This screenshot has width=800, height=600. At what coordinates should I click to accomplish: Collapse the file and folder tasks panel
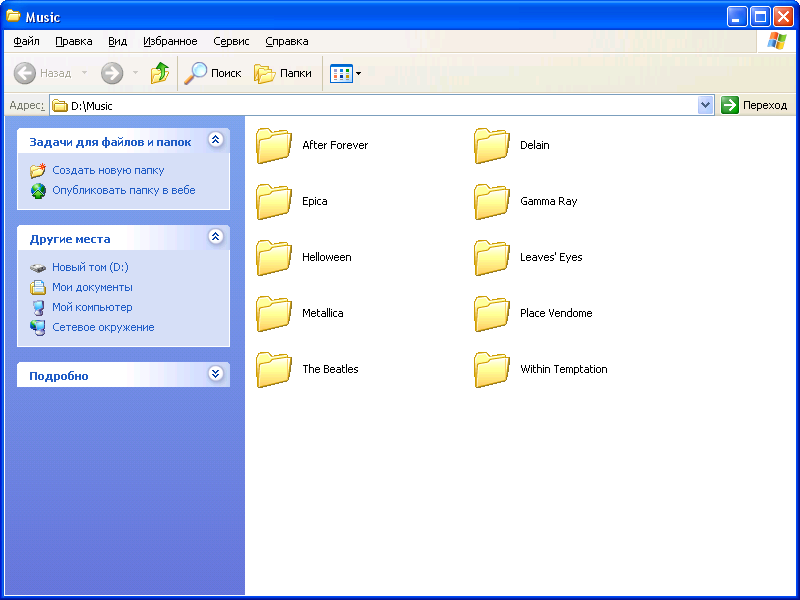215,141
